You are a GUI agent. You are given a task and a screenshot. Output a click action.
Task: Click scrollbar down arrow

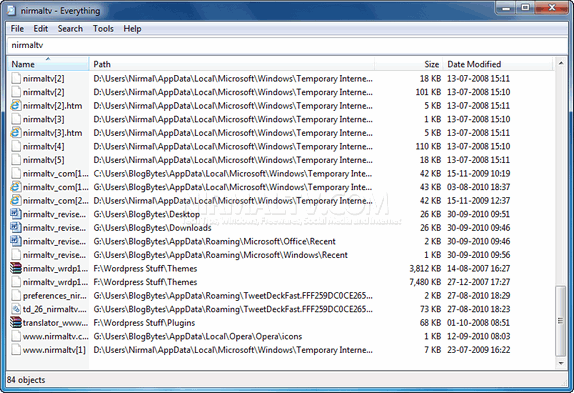561,363
